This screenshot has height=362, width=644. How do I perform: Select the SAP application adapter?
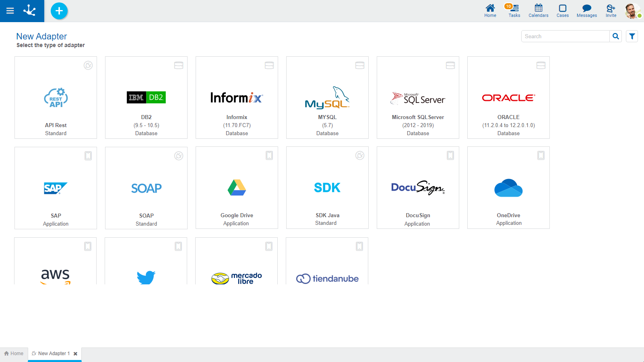click(56, 188)
